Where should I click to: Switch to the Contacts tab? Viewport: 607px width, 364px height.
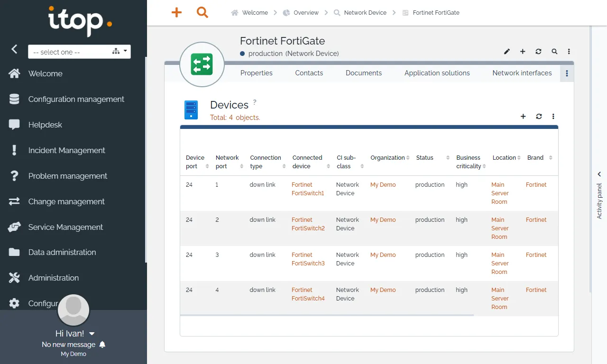pos(309,73)
